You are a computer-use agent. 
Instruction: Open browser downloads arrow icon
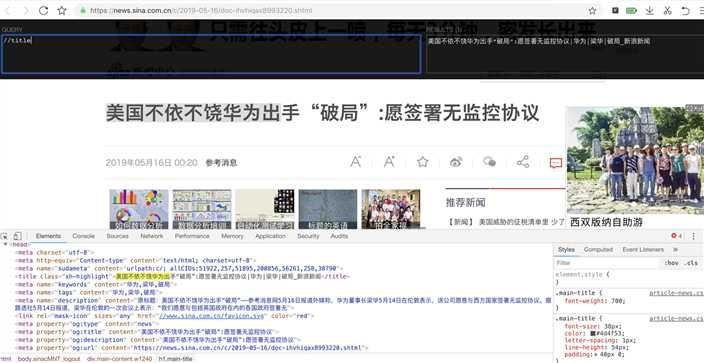pyautogui.click(x=649, y=10)
